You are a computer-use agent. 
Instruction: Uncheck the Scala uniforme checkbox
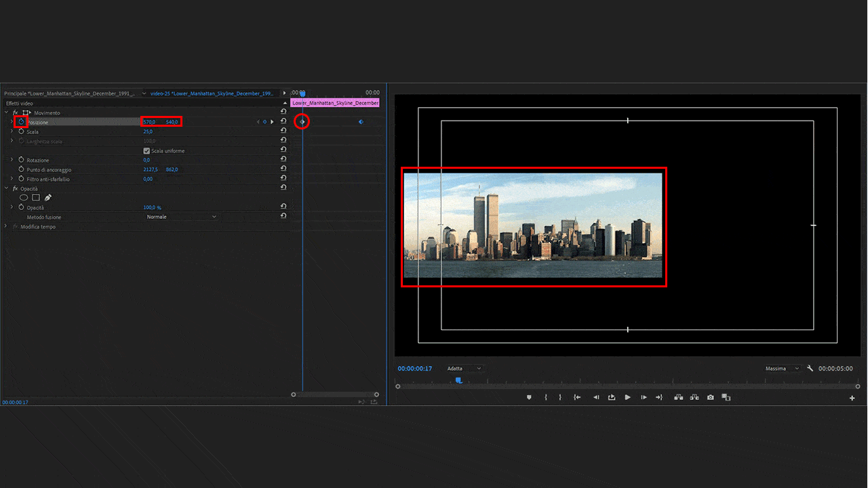click(x=146, y=150)
